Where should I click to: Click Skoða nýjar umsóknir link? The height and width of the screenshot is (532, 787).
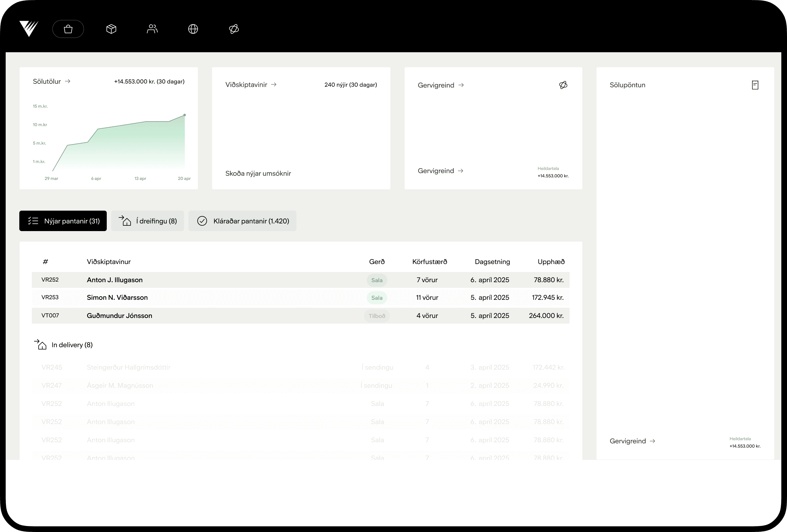coord(258,173)
